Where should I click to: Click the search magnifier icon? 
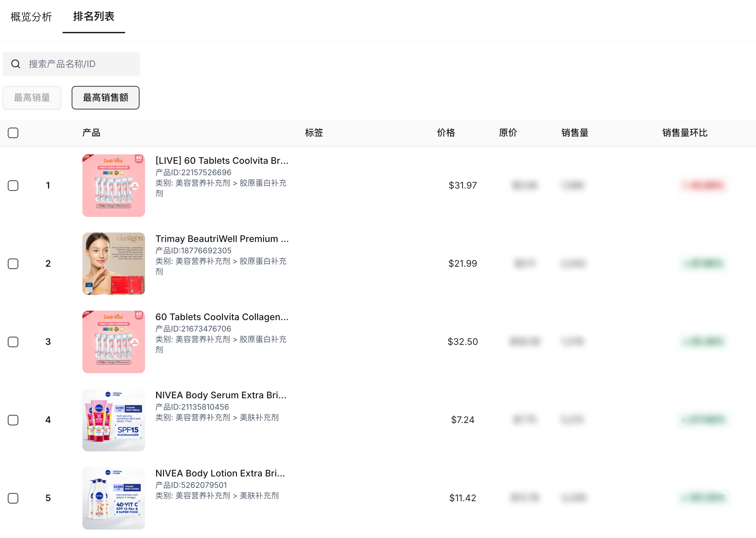(x=16, y=64)
